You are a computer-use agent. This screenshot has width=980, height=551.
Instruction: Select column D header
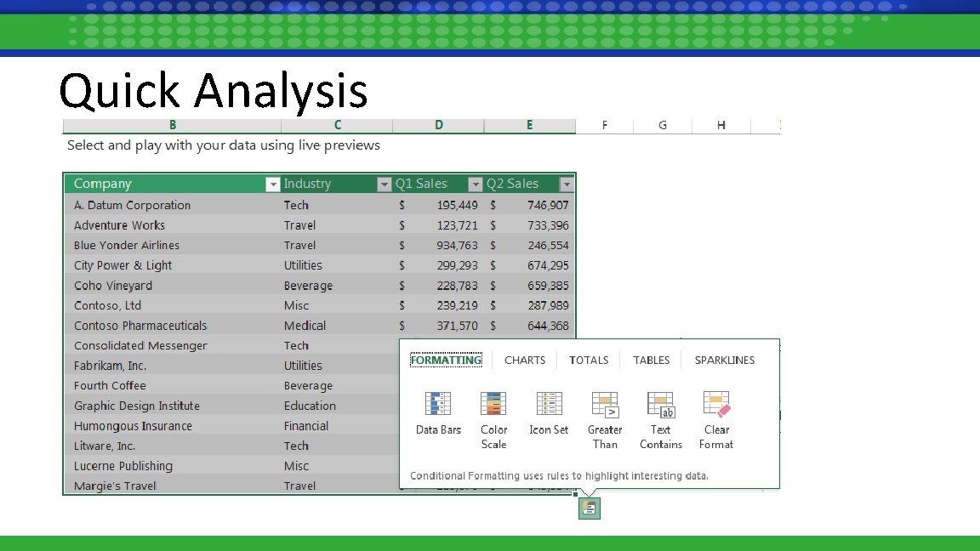click(x=439, y=125)
